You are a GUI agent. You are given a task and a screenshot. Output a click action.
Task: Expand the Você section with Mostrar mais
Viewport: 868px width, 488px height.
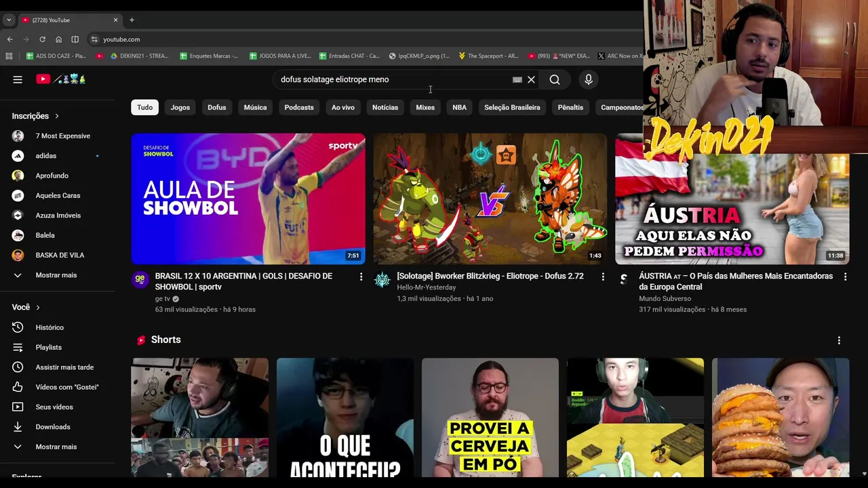click(58, 447)
